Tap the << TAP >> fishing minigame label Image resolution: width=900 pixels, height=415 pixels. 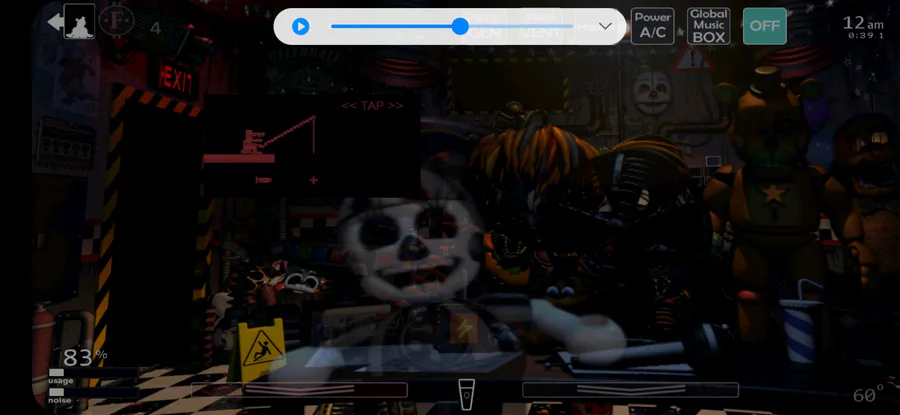[x=372, y=106]
